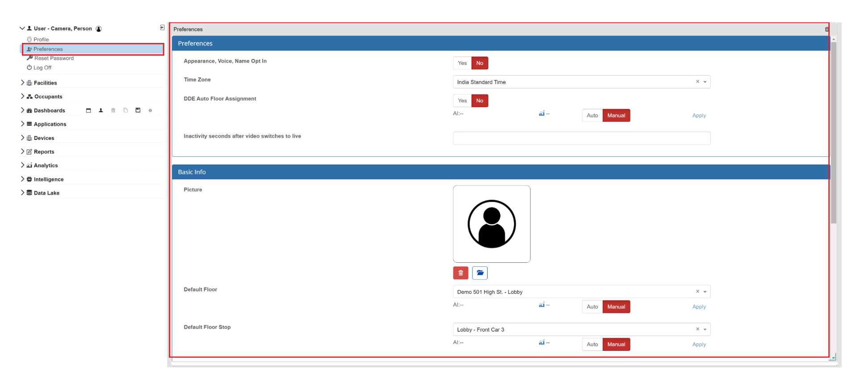Click the save icon in Dashboards row
Screen dimensions: 868x379
click(138, 110)
